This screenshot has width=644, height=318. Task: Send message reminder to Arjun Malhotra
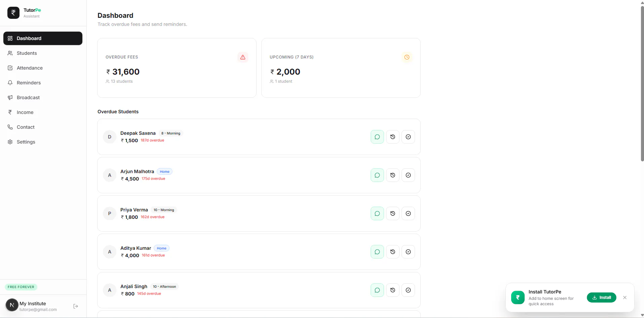point(377,175)
